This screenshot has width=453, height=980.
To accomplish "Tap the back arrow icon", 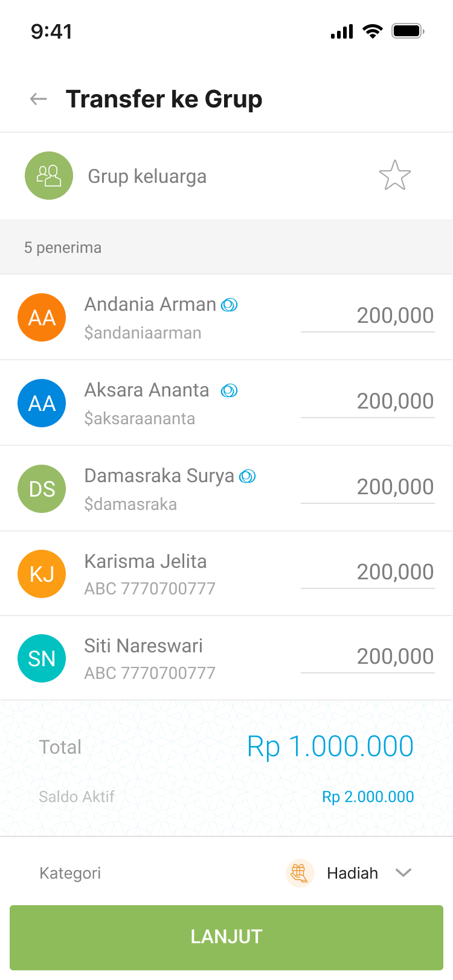I will (39, 99).
